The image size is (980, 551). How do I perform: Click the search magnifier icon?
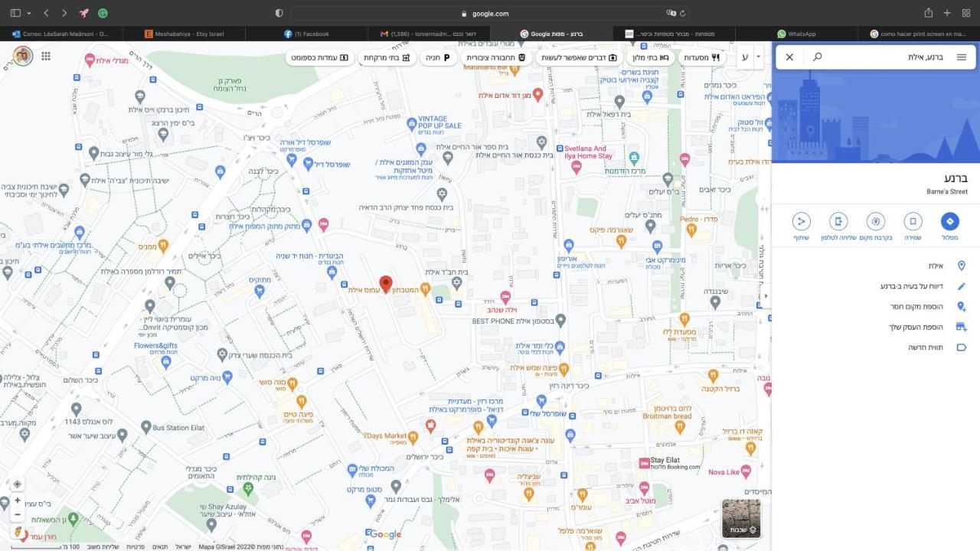pos(818,57)
